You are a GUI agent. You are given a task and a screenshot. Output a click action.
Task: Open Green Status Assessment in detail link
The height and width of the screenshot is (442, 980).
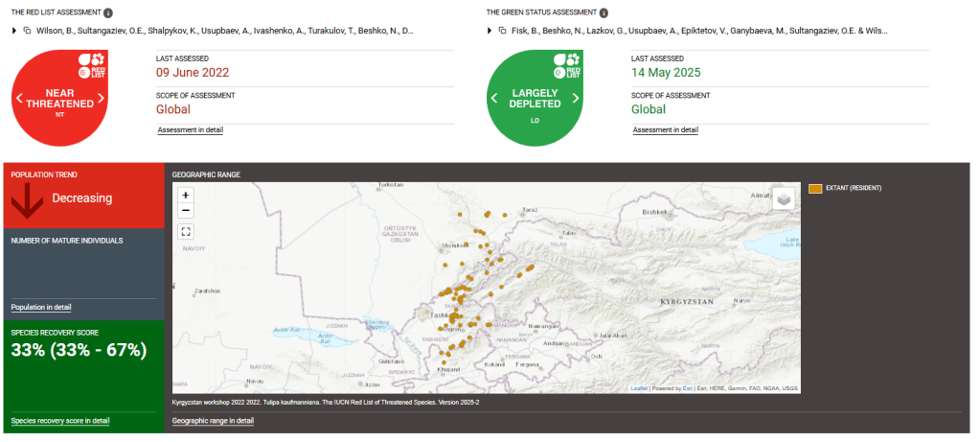coord(665,129)
